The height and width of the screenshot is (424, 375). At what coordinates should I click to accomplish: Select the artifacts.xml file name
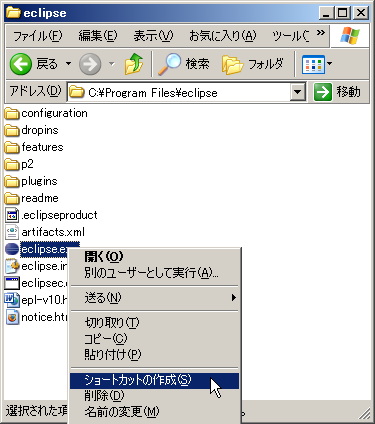click(53, 232)
